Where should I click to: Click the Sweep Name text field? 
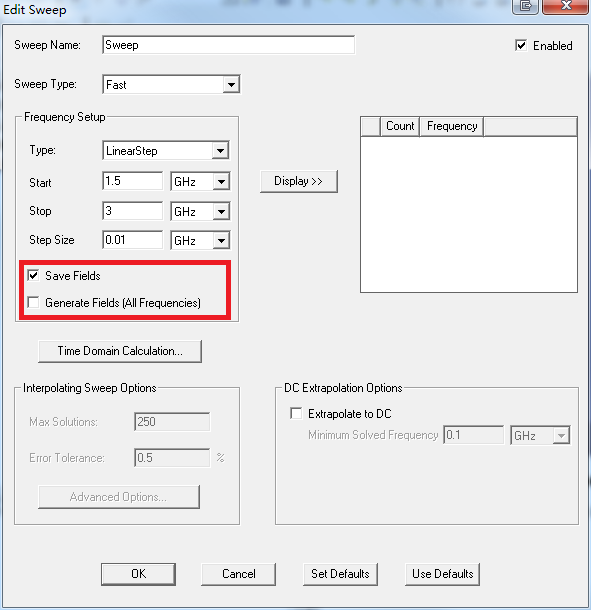(228, 45)
